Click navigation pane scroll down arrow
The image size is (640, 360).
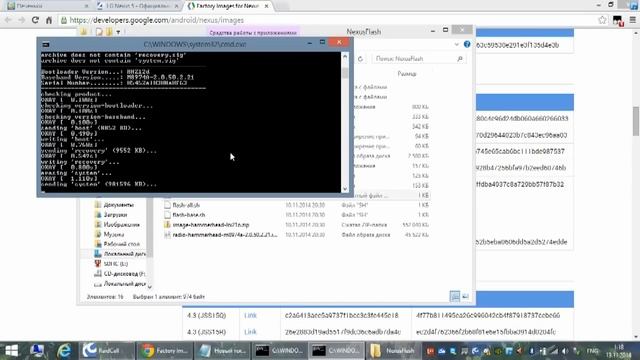[149, 286]
